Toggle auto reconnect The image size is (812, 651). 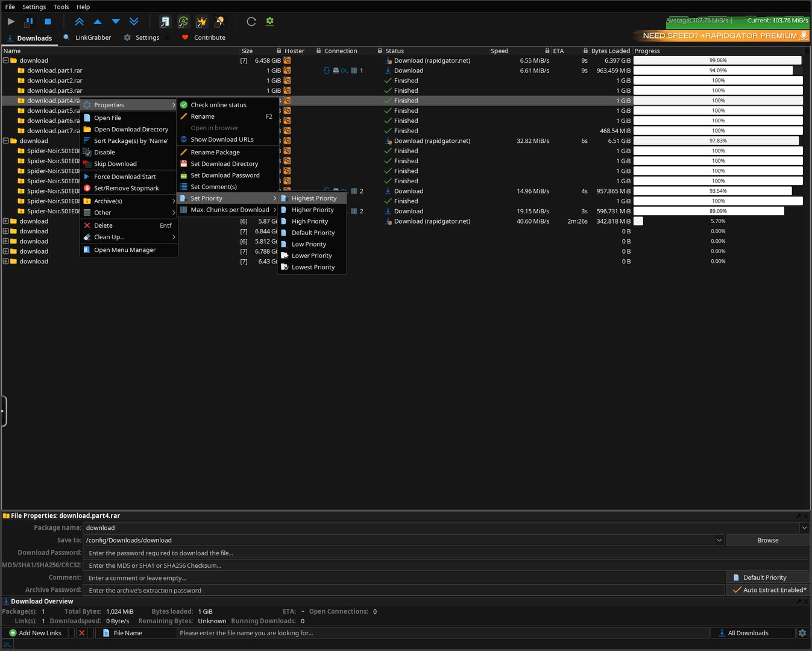[x=183, y=21]
